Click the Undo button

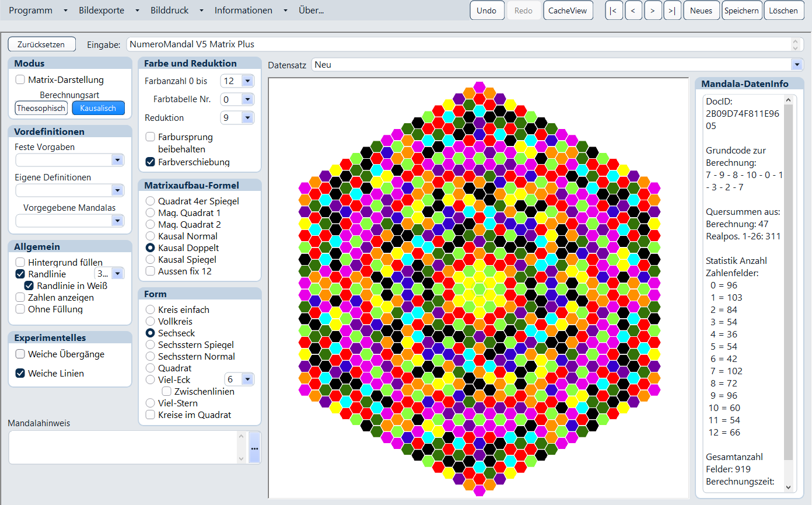click(x=487, y=11)
